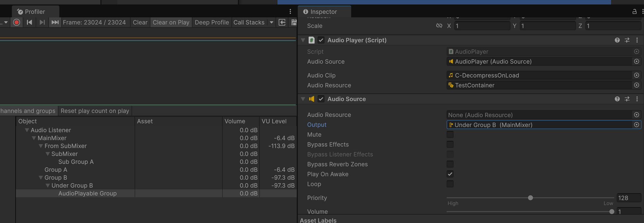Step to previous frame in Profiler

(29, 23)
